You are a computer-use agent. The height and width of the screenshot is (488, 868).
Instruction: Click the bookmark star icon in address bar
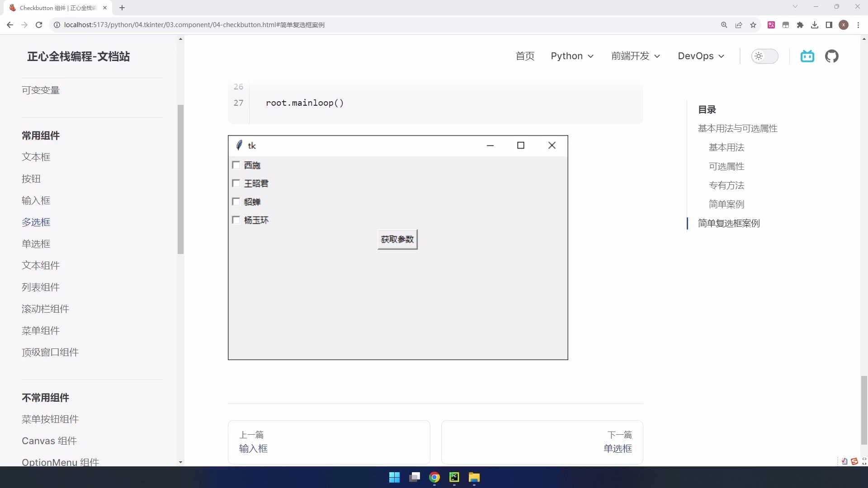(753, 25)
